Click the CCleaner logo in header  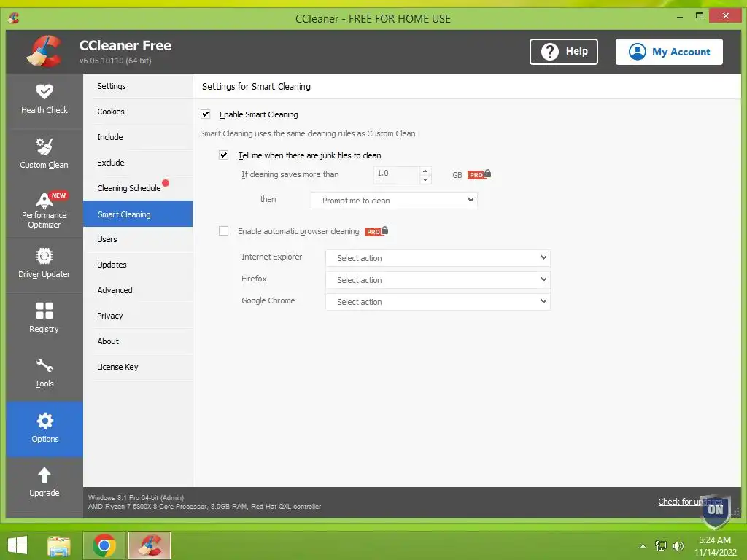click(44, 52)
